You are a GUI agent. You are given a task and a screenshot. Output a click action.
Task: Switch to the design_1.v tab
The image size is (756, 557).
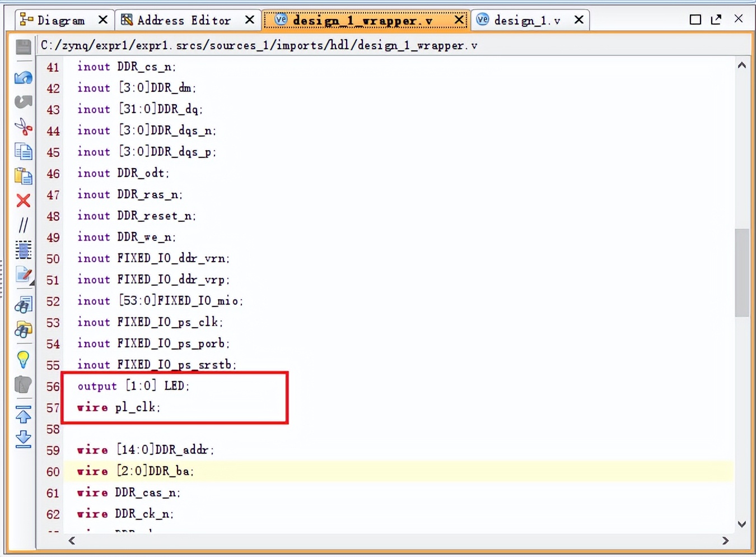[527, 20]
